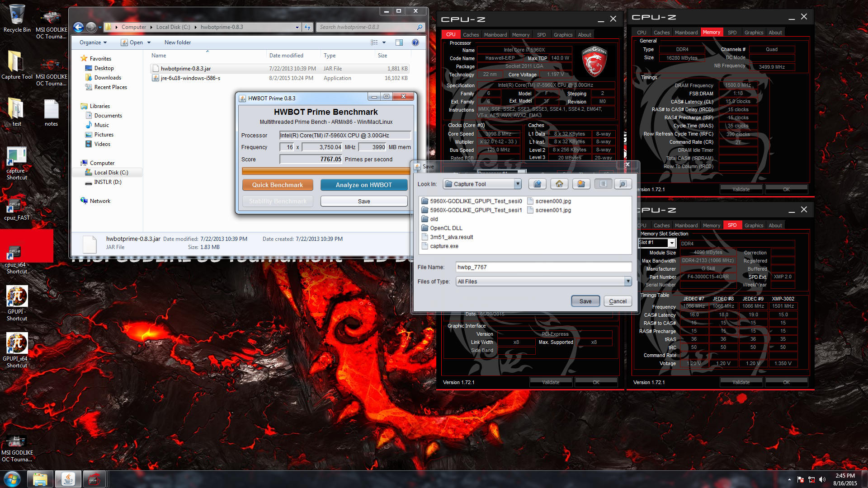Go forward in Explorer navigation
The image size is (868, 488).
pyautogui.click(x=91, y=27)
